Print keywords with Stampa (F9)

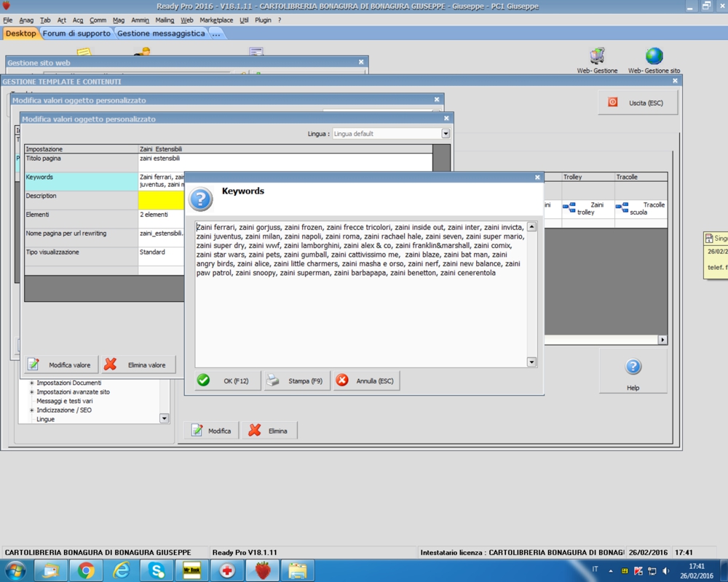[x=297, y=380]
